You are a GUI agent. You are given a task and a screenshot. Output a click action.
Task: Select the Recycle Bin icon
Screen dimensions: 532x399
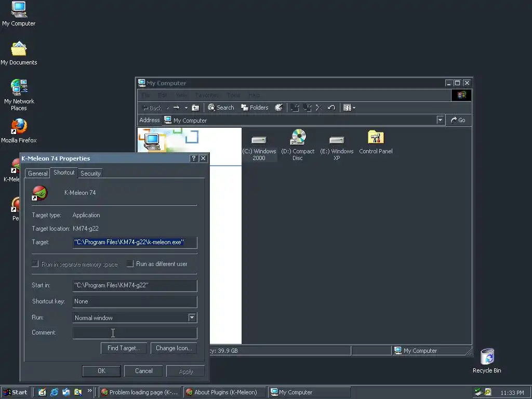[487, 361]
